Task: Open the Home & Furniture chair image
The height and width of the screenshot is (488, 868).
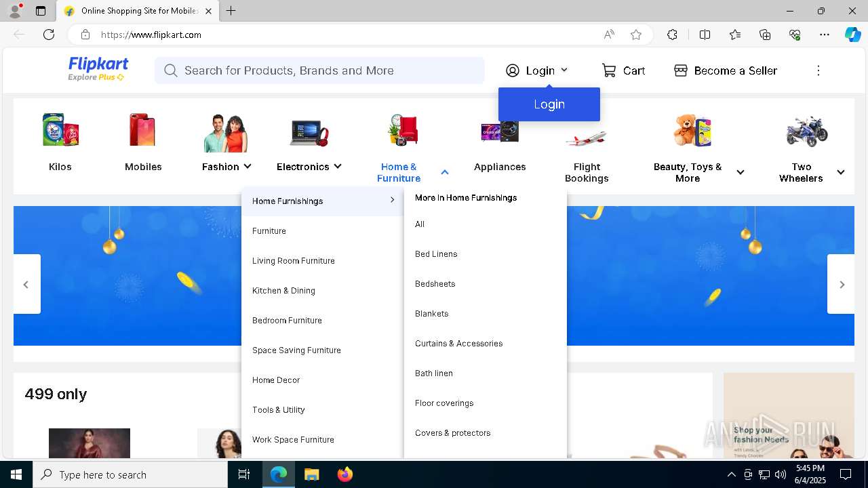Action: [403, 130]
